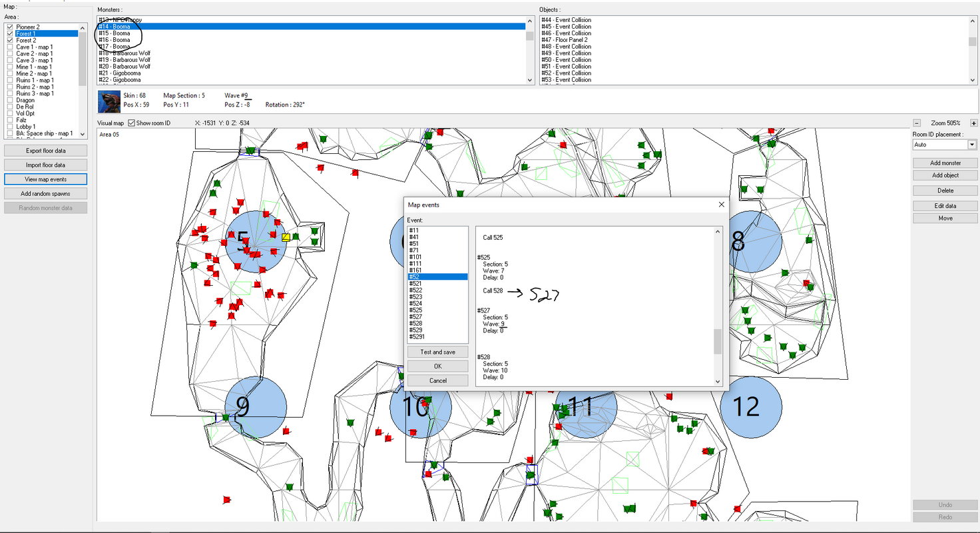980x533 pixels.
Task: Click the zoom in plus button
Action: [x=974, y=123]
